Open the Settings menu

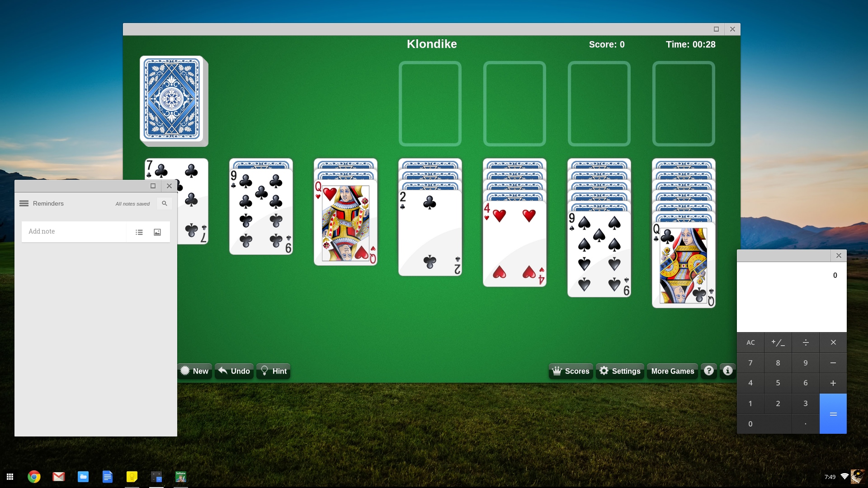(620, 371)
